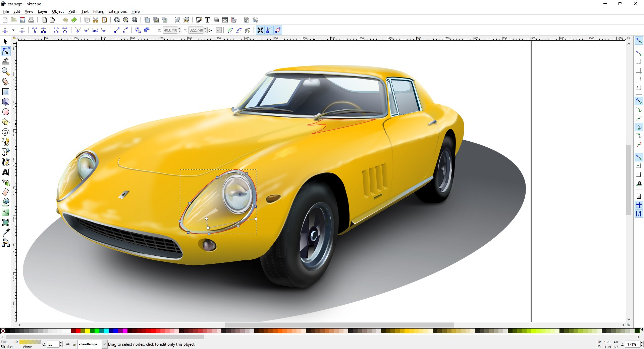
Task: Toggle show path outline button
Action: point(278,30)
